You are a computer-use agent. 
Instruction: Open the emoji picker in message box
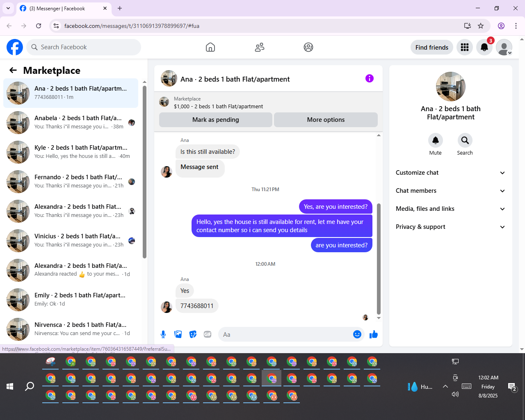[x=357, y=334]
